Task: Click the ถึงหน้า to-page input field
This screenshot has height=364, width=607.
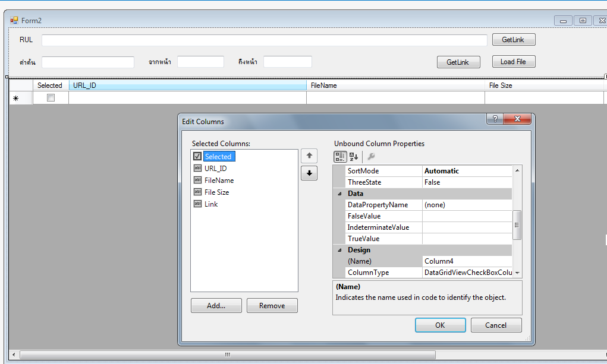Action: coord(288,62)
